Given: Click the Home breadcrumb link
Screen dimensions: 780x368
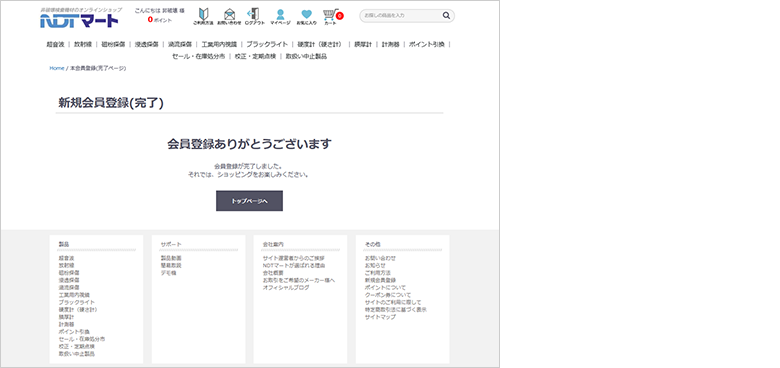Looking at the screenshot, I should pos(57,68).
